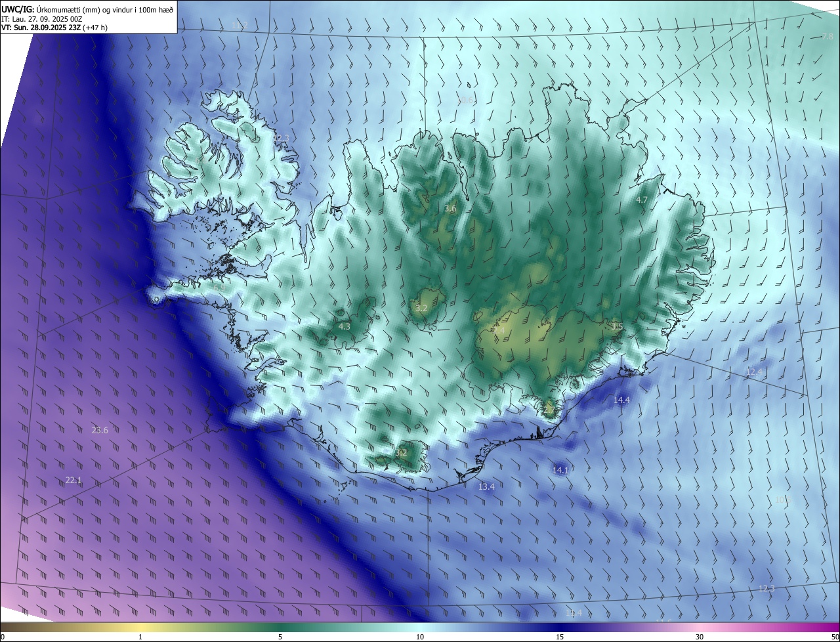Click the 50 tick label on the color scale

coord(835,637)
